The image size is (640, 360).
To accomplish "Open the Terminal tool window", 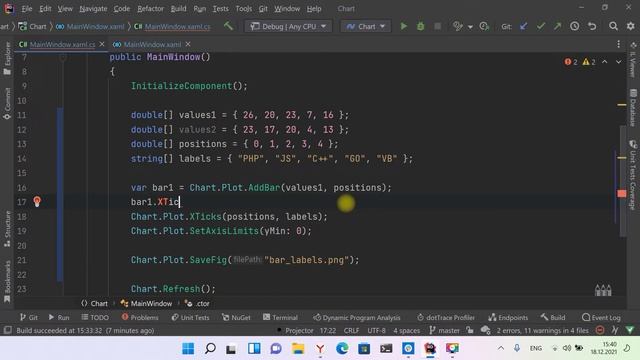I will click(280, 317).
